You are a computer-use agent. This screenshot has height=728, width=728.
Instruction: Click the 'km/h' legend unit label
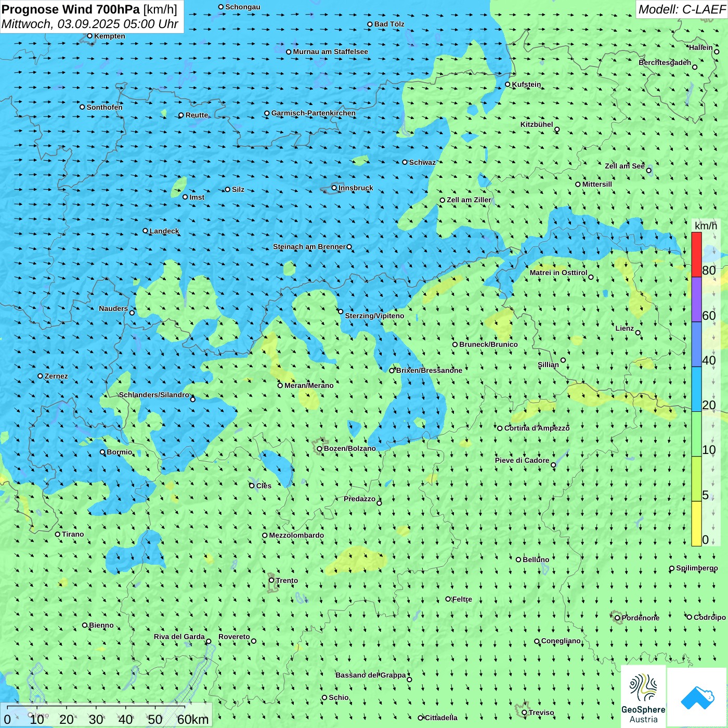pos(706,226)
